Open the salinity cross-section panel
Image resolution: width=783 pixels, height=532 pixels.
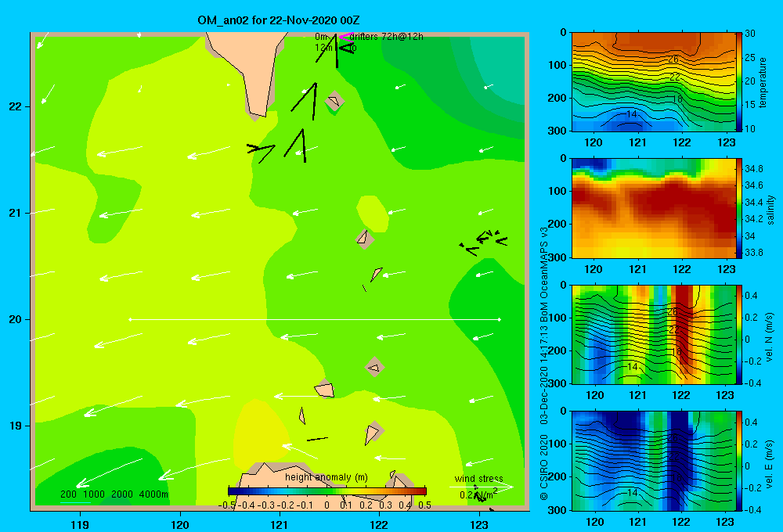point(653,208)
